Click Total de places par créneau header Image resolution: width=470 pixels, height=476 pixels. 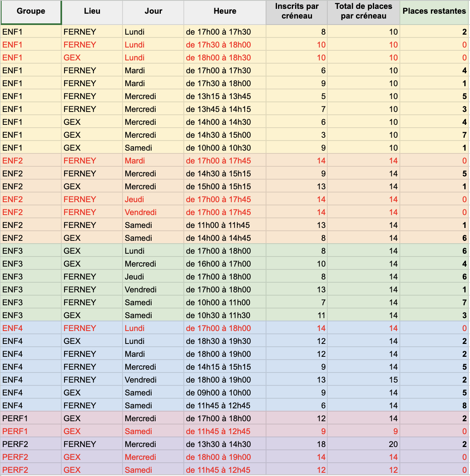tap(363, 12)
